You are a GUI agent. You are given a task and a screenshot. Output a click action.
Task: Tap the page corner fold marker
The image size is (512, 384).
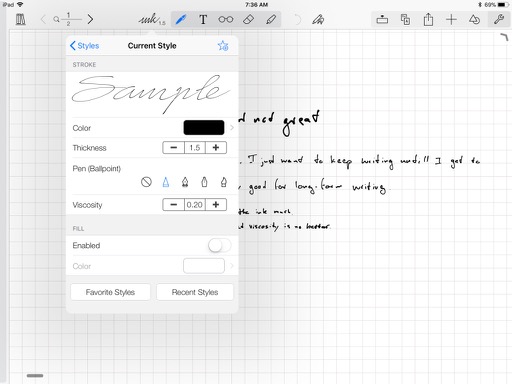click(504, 37)
